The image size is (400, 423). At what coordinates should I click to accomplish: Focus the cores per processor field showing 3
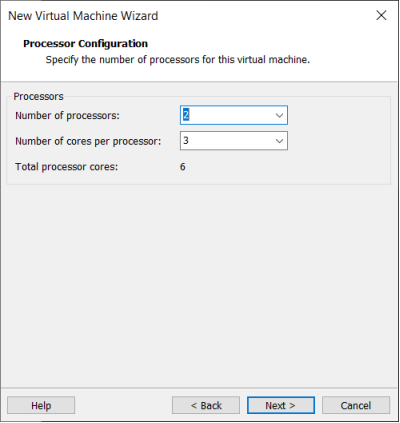pyautogui.click(x=234, y=141)
